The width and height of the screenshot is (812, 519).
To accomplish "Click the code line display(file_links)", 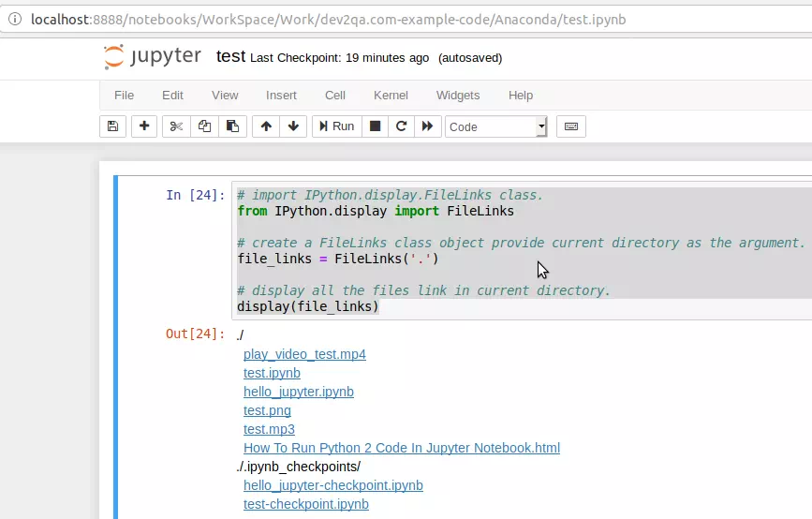I will click(x=308, y=306).
